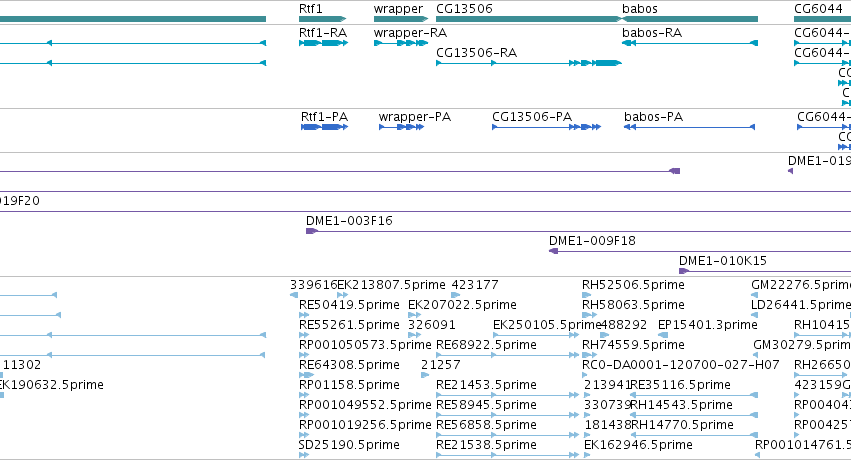
Task: Select EST RH74559.5prime
Action: 633,345
